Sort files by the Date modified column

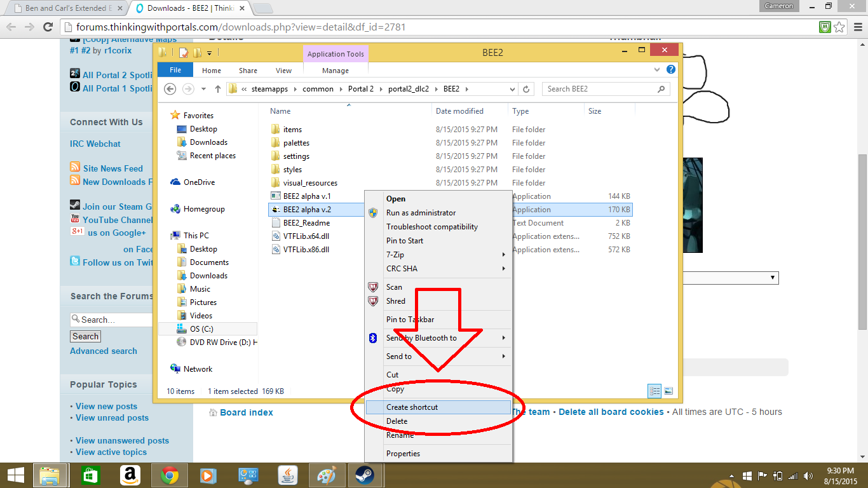coord(459,111)
